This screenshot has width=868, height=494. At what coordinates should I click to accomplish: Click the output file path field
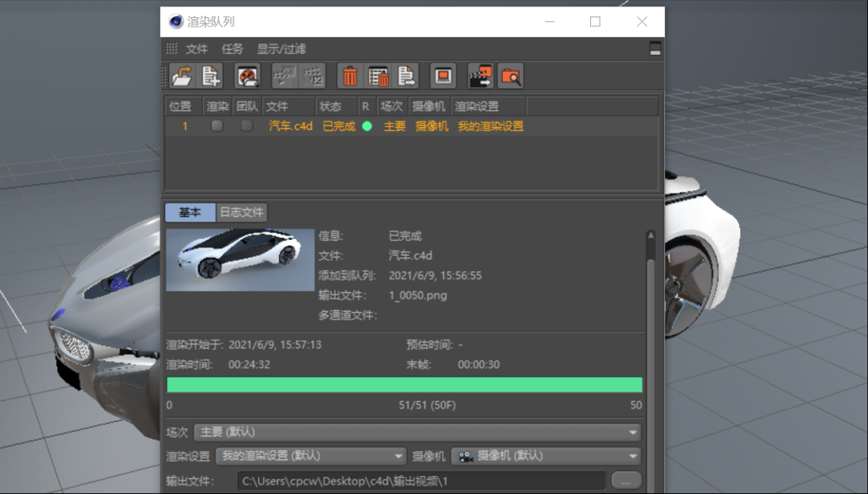coord(421,480)
